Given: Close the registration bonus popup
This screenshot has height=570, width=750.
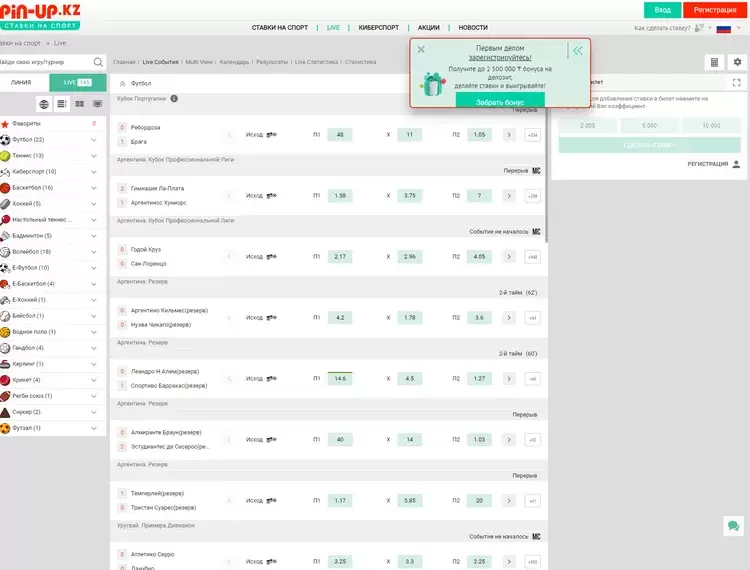Looking at the screenshot, I should pyautogui.click(x=421, y=49).
